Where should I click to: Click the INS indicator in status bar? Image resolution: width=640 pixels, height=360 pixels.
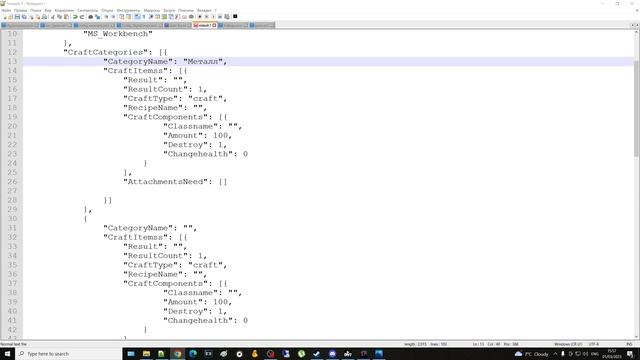(629, 344)
